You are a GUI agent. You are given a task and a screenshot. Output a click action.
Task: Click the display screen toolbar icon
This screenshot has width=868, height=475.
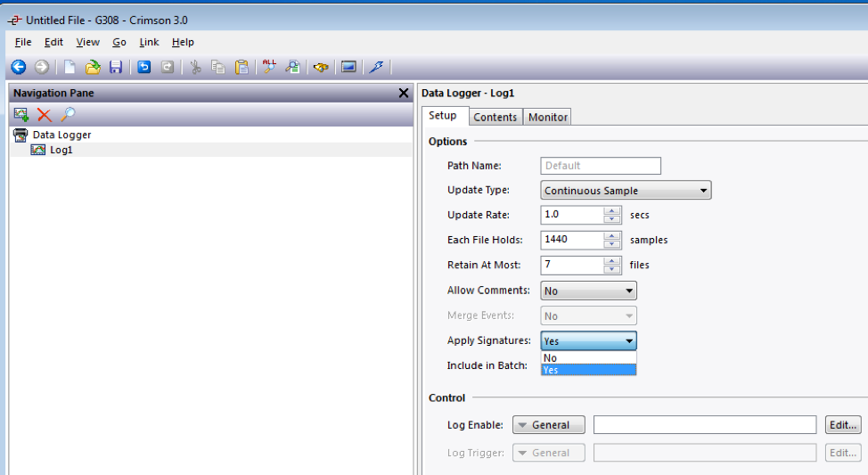tap(348, 68)
